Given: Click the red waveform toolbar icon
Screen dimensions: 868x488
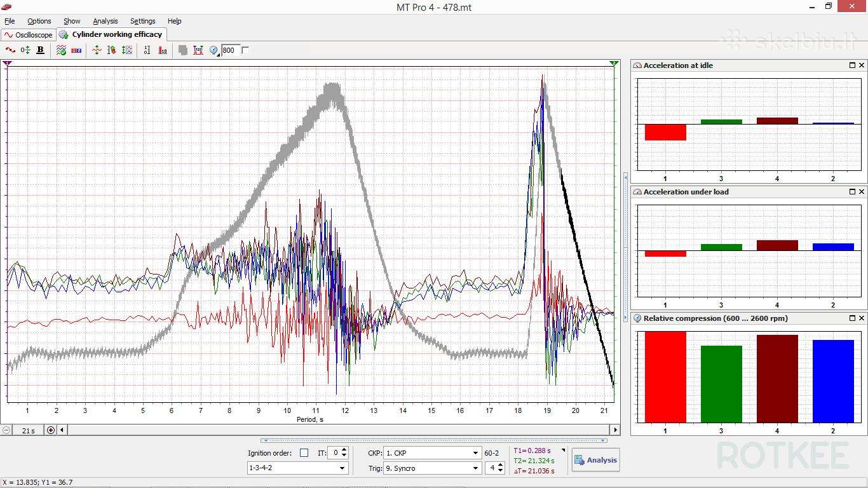Looking at the screenshot, I should pyautogui.click(x=10, y=50).
